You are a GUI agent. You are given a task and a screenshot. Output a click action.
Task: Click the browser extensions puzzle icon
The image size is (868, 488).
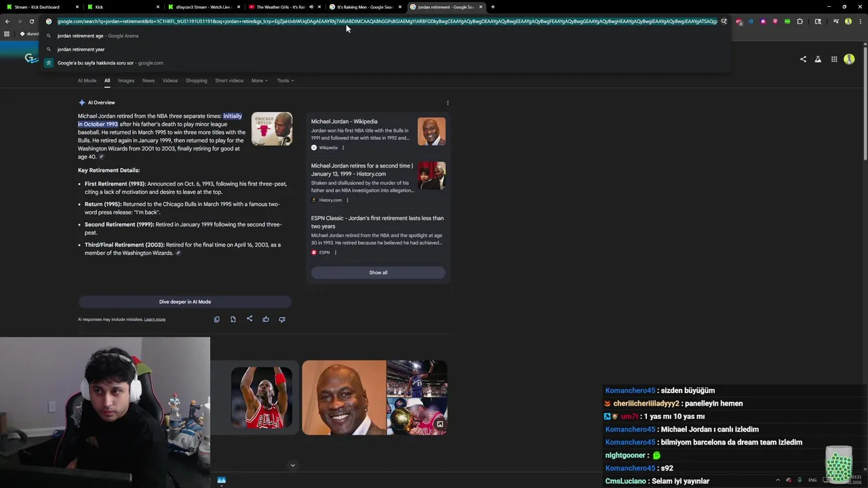tap(800, 21)
